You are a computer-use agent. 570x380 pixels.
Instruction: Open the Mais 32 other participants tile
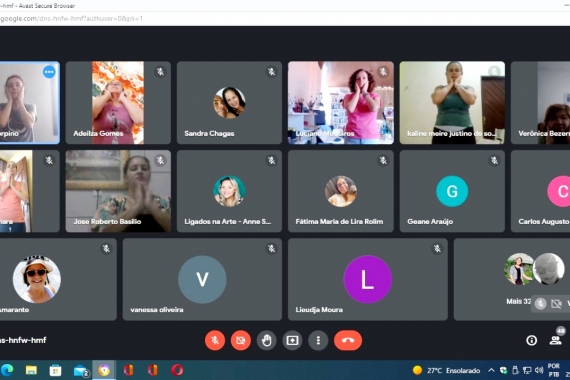512,279
